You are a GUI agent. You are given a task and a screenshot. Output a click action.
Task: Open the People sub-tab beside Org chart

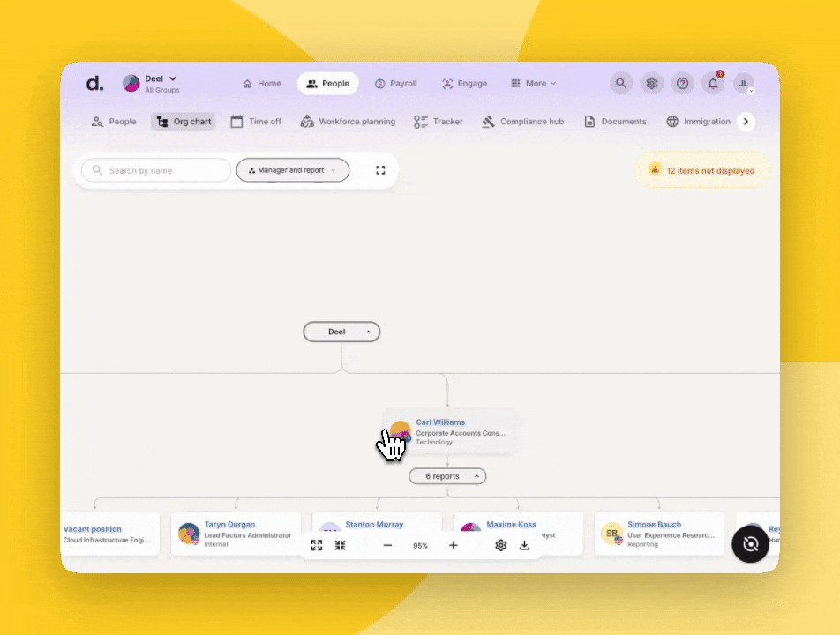(x=114, y=122)
